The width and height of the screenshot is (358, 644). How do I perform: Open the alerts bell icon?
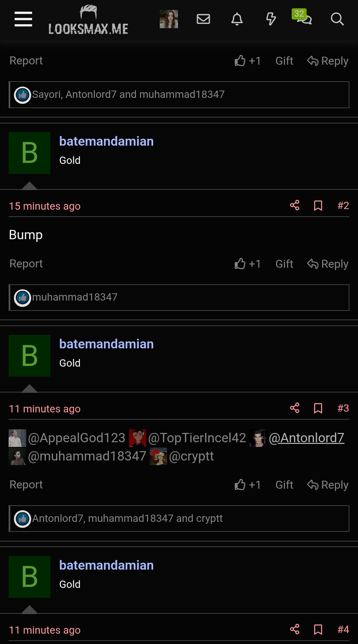coord(237,19)
